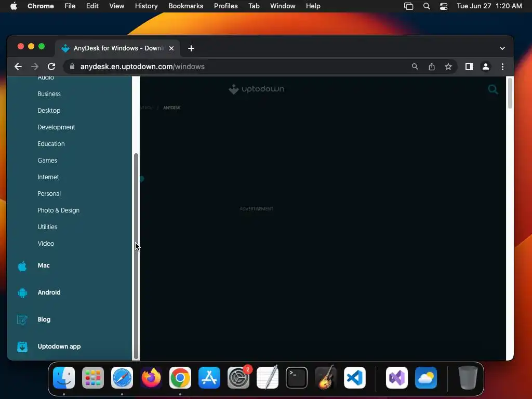
Task: Open Chrome three-dot menu
Action: pyautogui.click(x=502, y=67)
